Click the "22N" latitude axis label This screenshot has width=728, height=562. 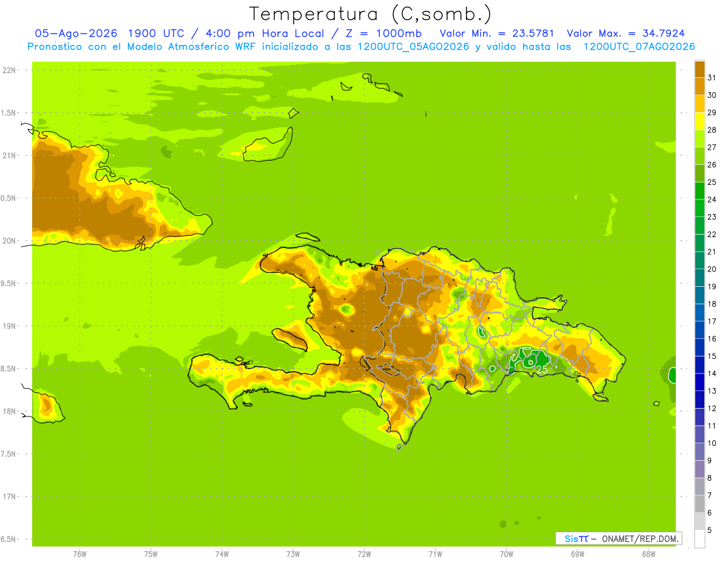click(10, 70)
